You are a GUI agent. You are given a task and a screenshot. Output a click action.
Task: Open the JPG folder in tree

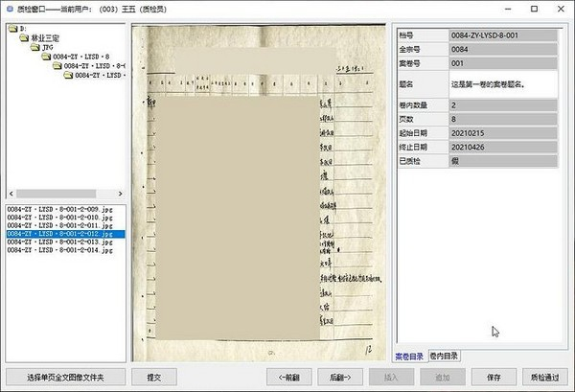tap(34, 47)
